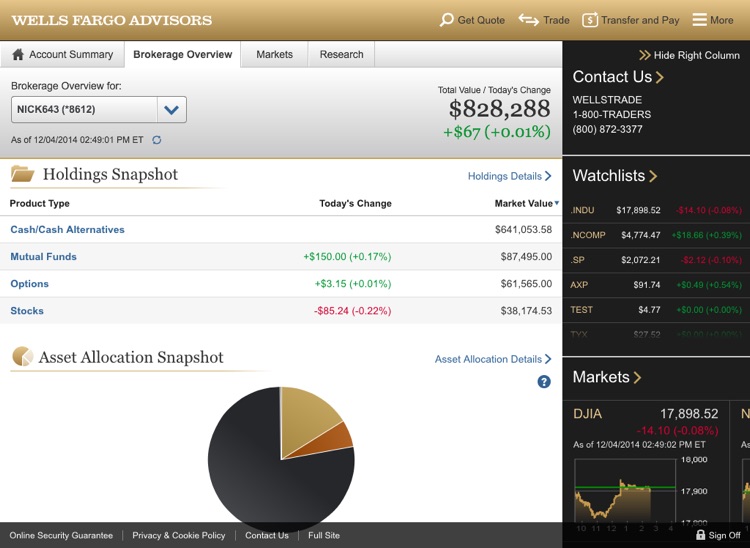Sort by Market Value column arrow
Viewport: 750px width, 548px height.
coord(557,203)
